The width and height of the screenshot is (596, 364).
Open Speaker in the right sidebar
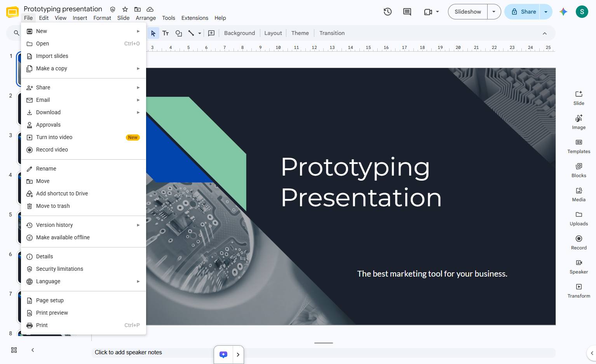579,266
